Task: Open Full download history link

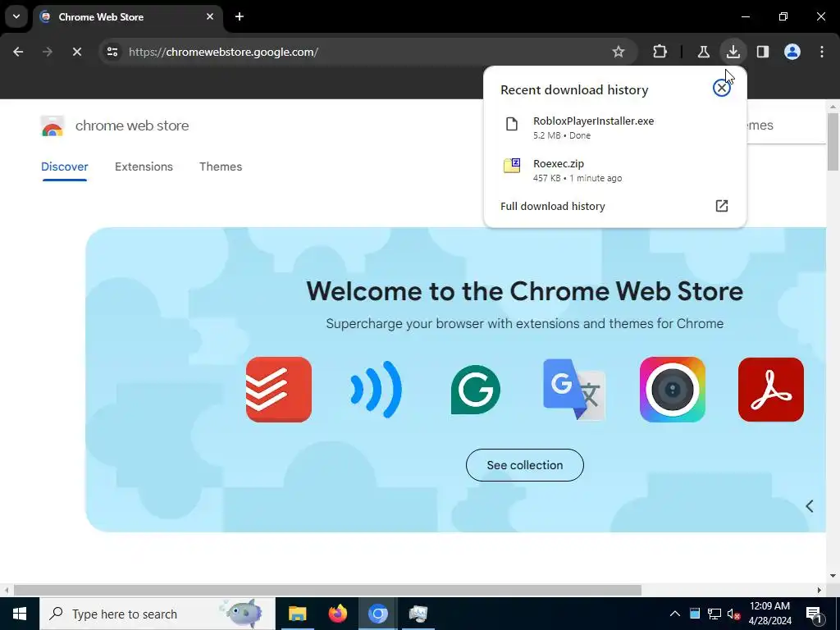Action: pyautogui.click(x=552, y=206)
